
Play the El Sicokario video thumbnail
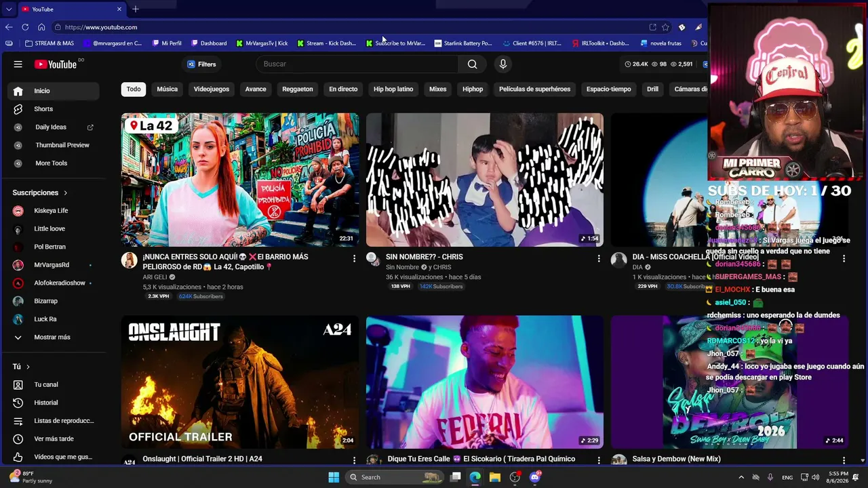(485, 382)
